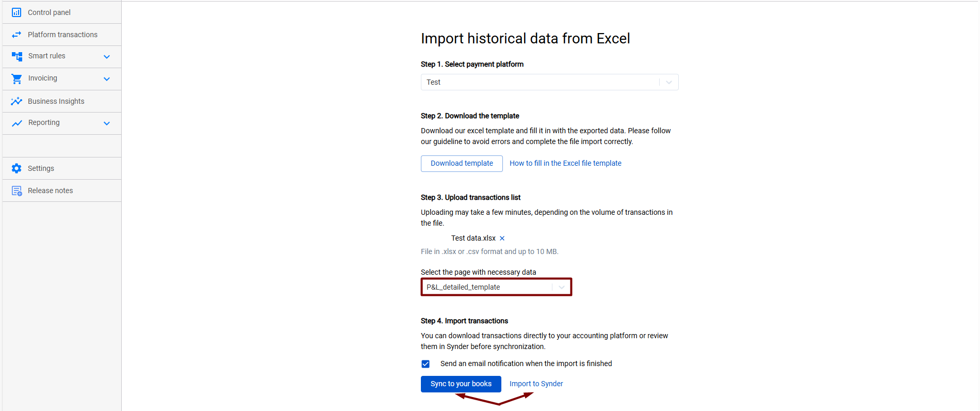The height and width of the screenshot is (411, 980).
Task: Remove the uploaded Test data.xlsx file
Action: (x=502, y=238)
